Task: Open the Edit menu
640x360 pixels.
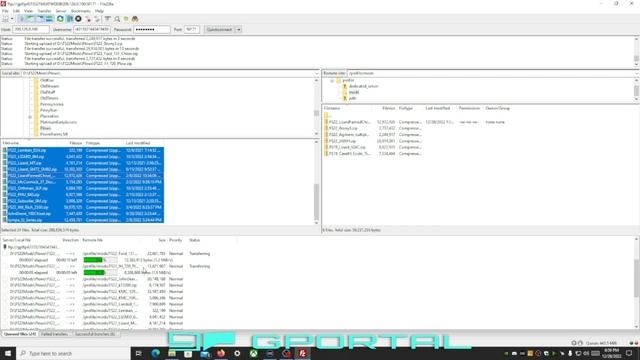Action: 16,11
